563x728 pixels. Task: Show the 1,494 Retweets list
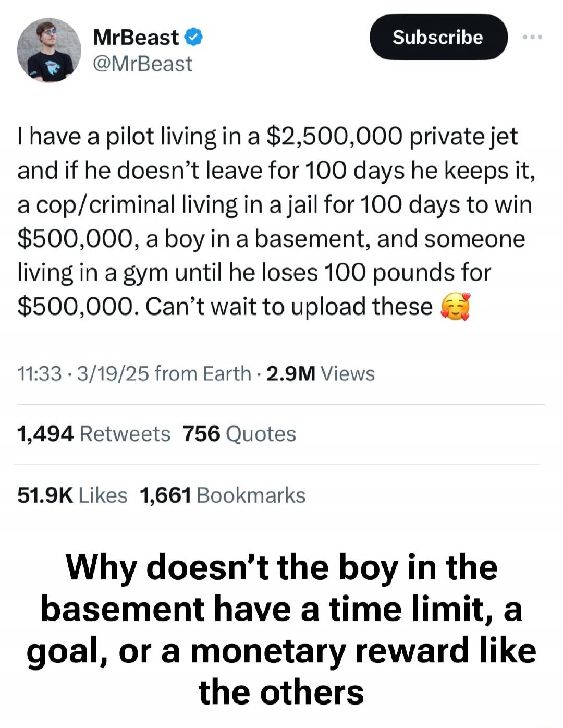(94, 434)
